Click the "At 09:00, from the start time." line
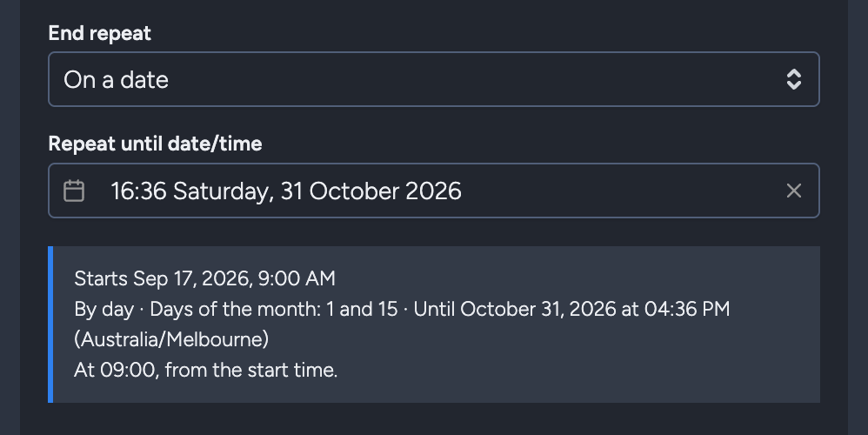 pyautogui.click(x=206, y=370)
